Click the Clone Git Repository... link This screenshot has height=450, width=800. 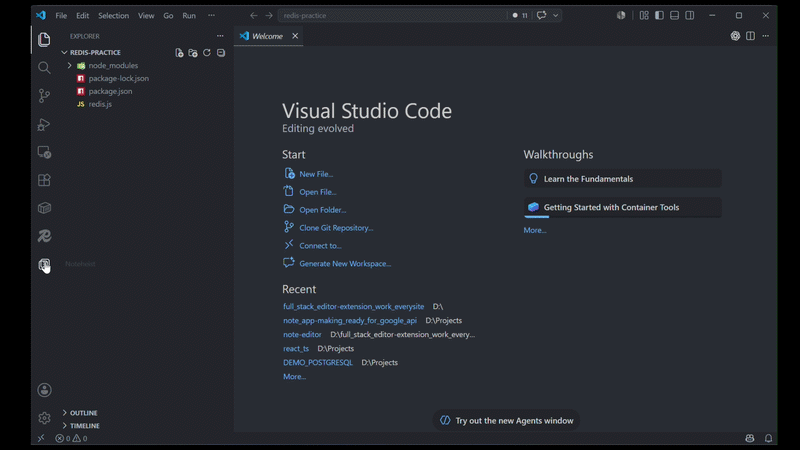point(336,228)
